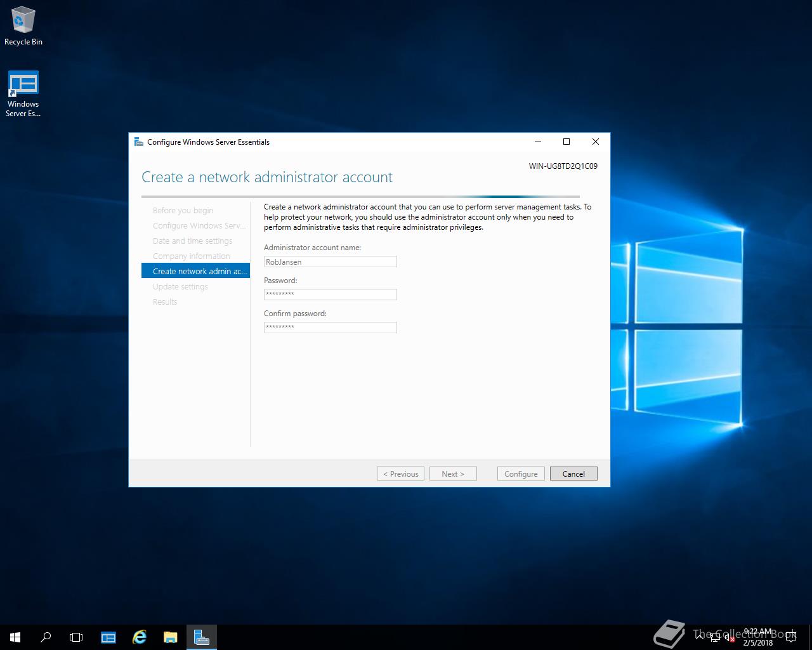812x650 pixels.
Task: Open Task View in the taskbar
Action: click(76, 637)
